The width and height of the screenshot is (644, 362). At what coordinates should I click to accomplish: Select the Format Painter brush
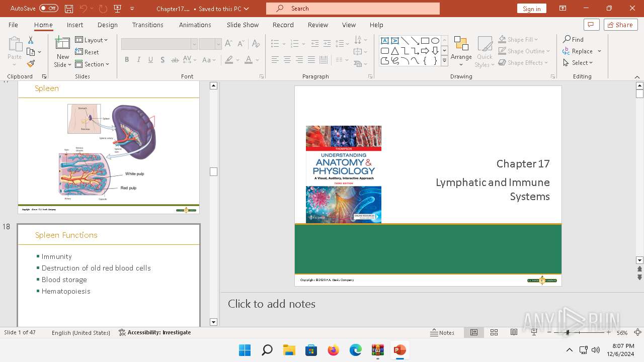click(31, 64)
